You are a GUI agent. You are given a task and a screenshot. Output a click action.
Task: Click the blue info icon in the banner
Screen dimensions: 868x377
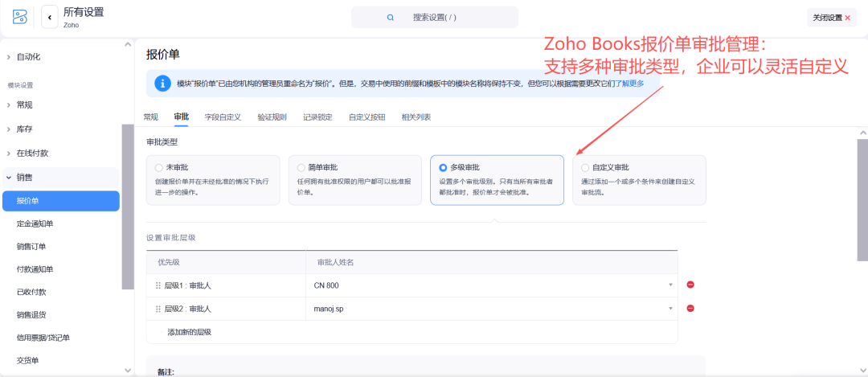tap(162, 84)
